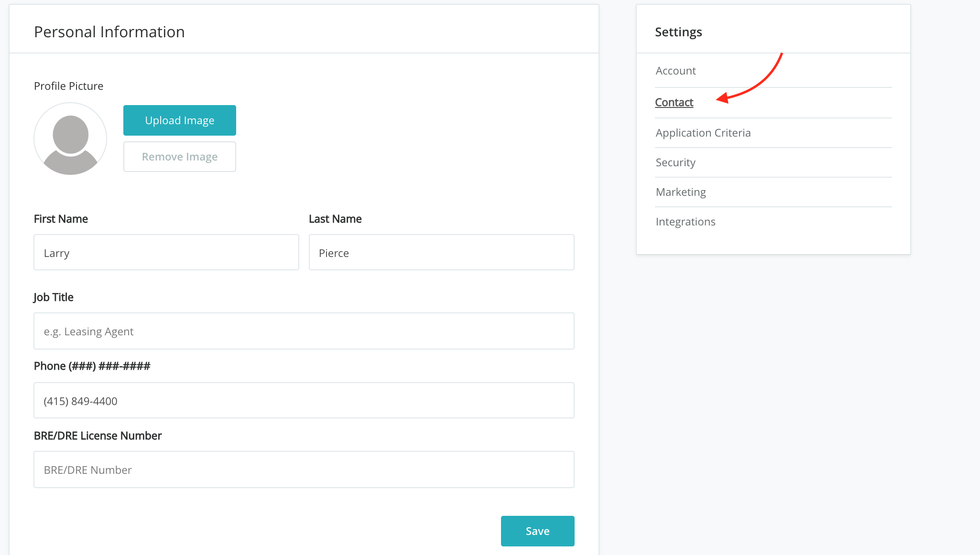Viewport: 980px width, 555px height.
Task: Open Security settings section
Action: [675, 162]
